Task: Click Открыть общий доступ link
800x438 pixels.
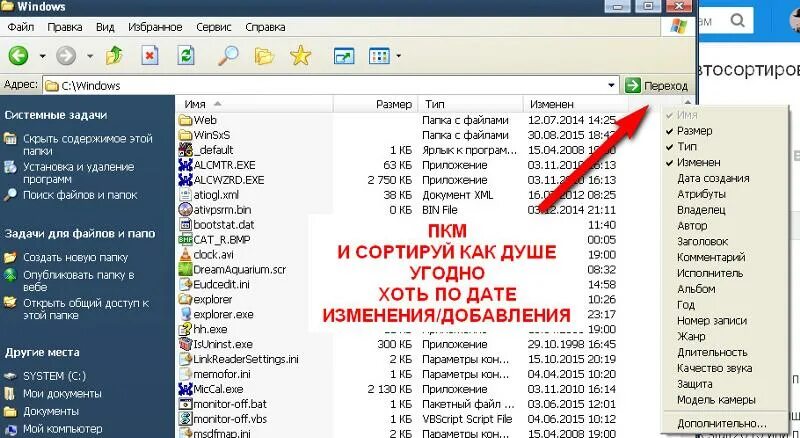Action: click(x=86, y=309)
